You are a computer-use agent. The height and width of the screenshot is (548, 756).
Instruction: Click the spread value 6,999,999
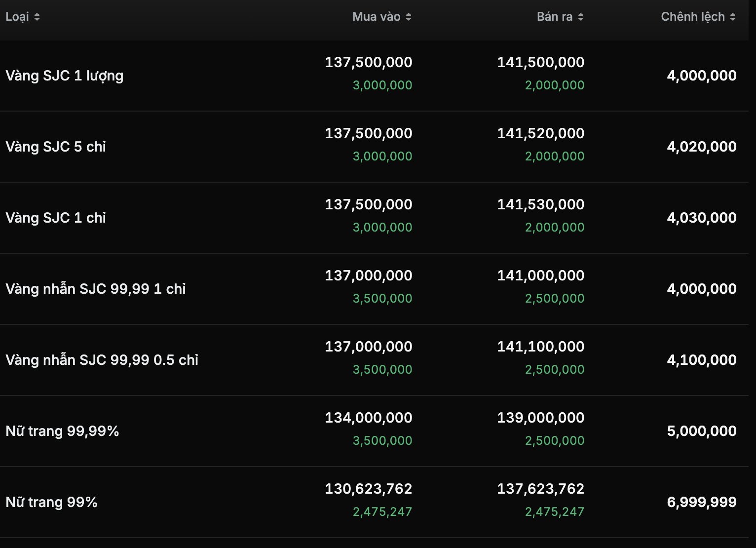click(702, 502)
